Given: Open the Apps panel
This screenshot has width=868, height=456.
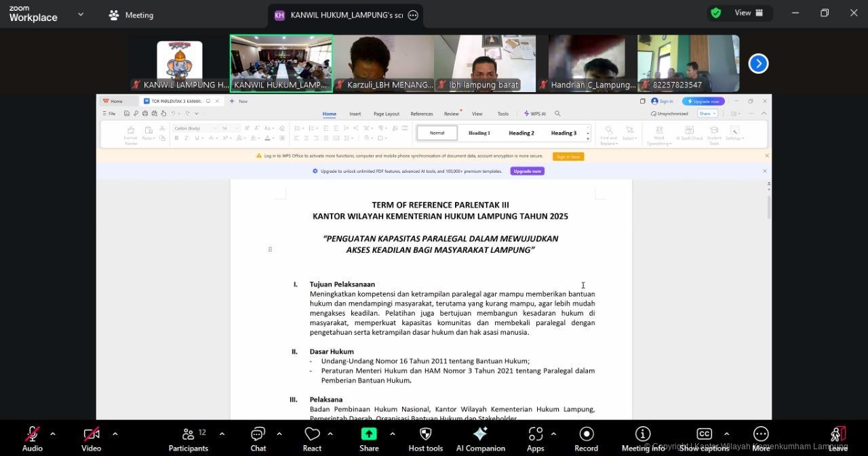Looking at the screenshot, I should (x=535, y=438).
